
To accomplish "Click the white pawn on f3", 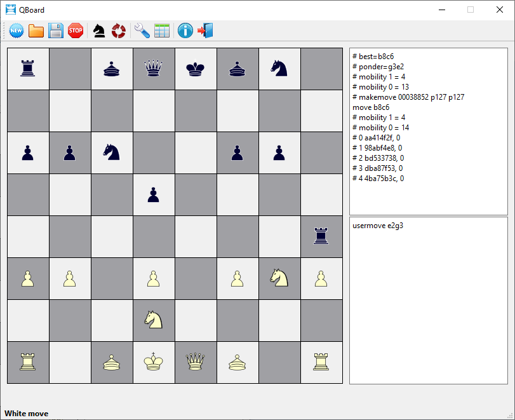I will click(x=237, y=279).
